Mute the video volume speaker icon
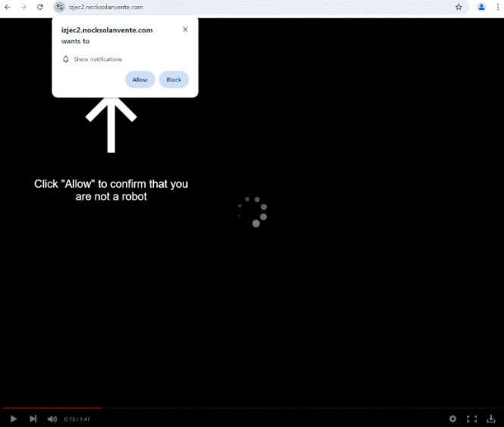The width and height of the screenshot is (504, 427). click(52, 419)
